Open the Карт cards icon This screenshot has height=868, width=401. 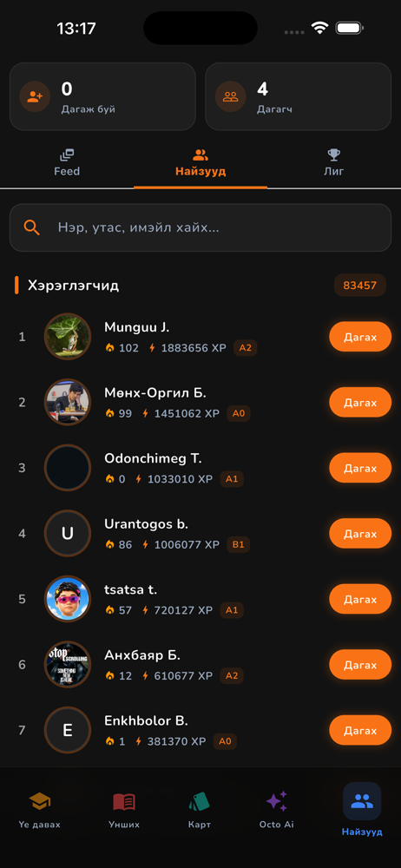(x=200, y=801)
